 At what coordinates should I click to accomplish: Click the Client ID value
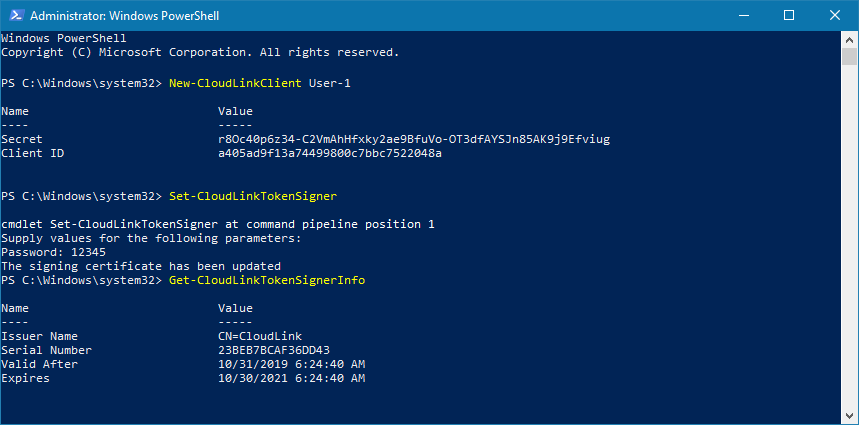click(x=329, y=153)
